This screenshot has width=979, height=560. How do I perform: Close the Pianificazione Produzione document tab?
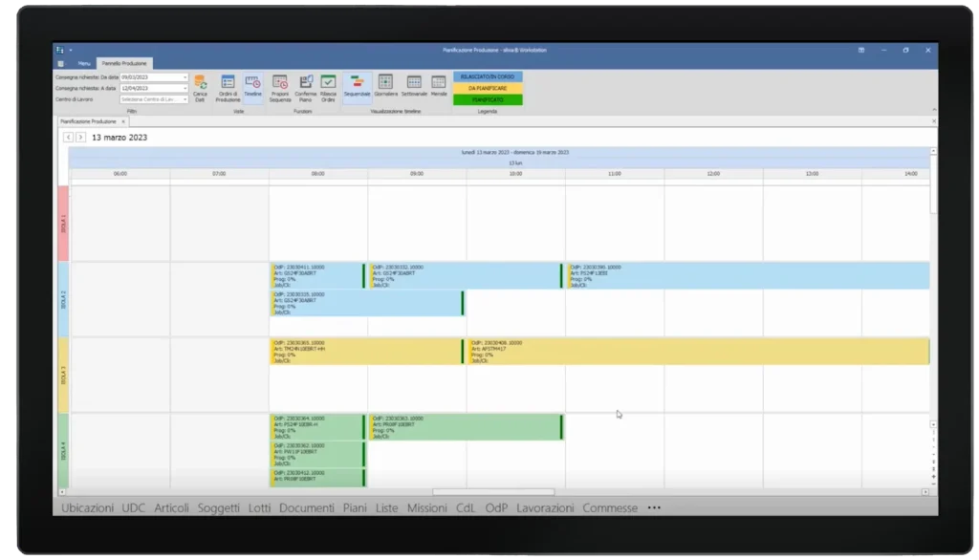123,121
